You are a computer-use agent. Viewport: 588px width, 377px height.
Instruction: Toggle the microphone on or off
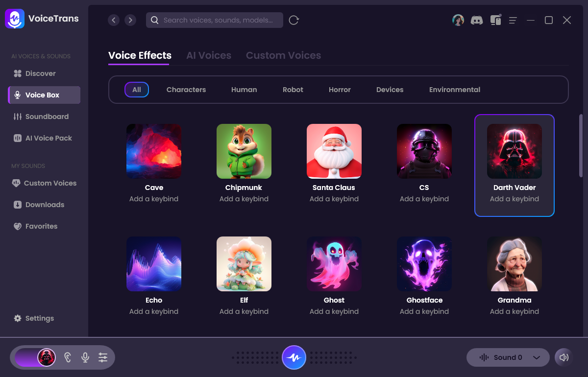(x=85, y=357)
